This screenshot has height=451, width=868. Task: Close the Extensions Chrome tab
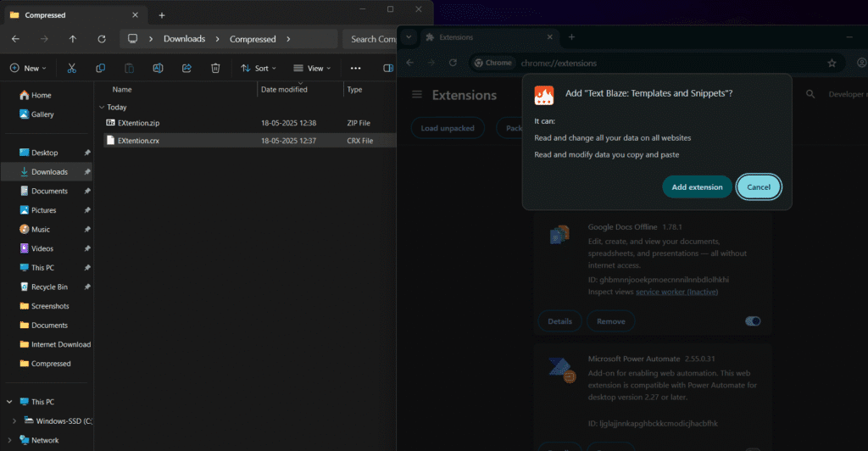coord(549,37)
